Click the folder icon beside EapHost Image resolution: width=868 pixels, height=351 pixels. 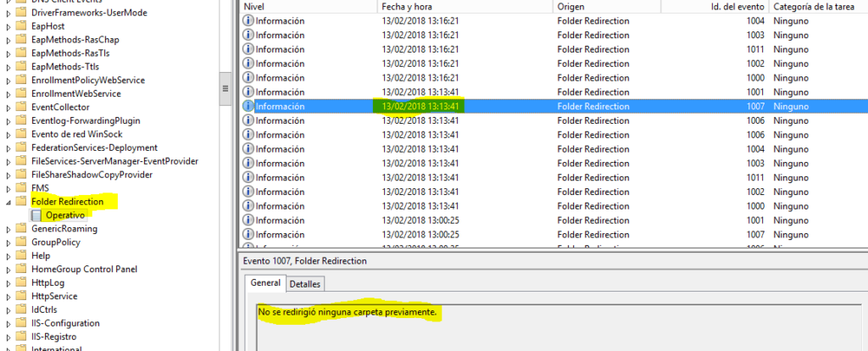(21, 26)
